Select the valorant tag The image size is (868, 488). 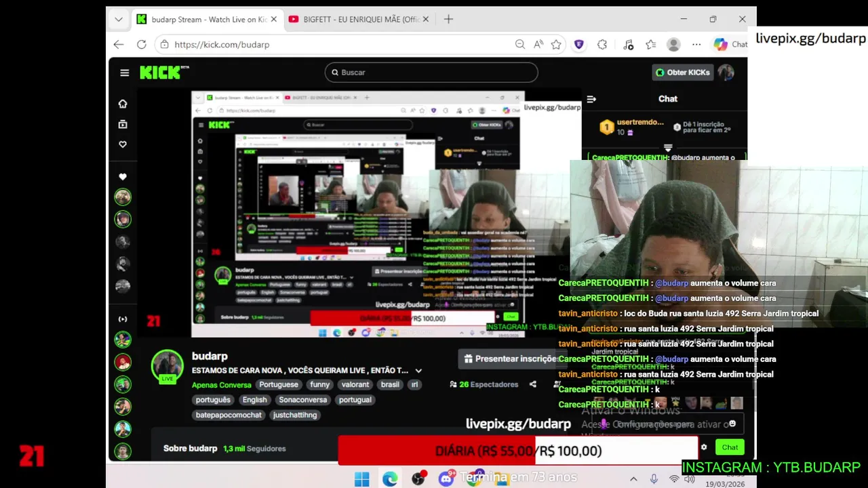coord(355,384)
